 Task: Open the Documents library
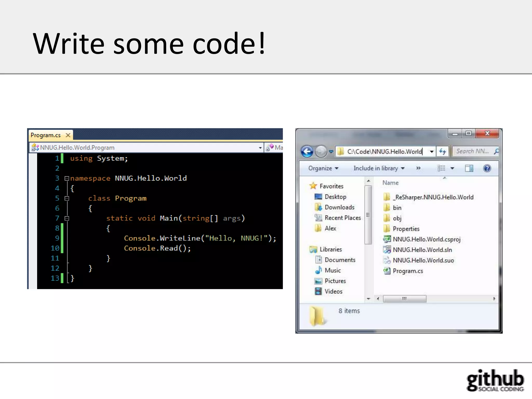340,260
